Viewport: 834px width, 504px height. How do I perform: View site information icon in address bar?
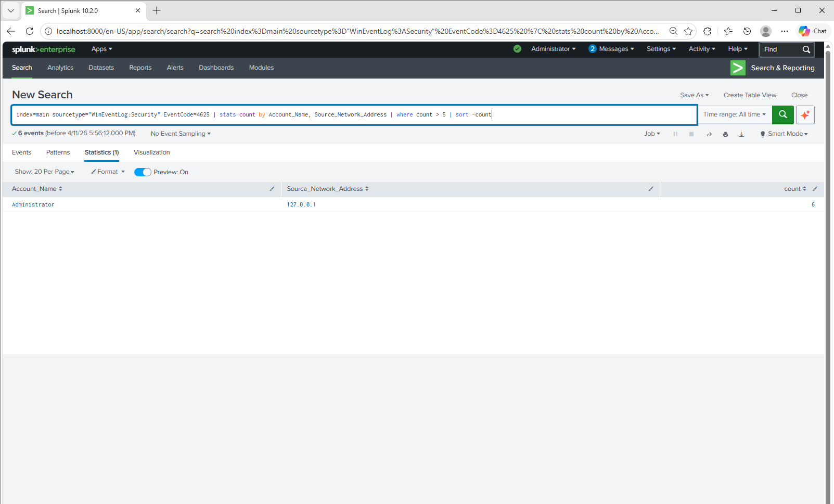[x=48, y=31]
